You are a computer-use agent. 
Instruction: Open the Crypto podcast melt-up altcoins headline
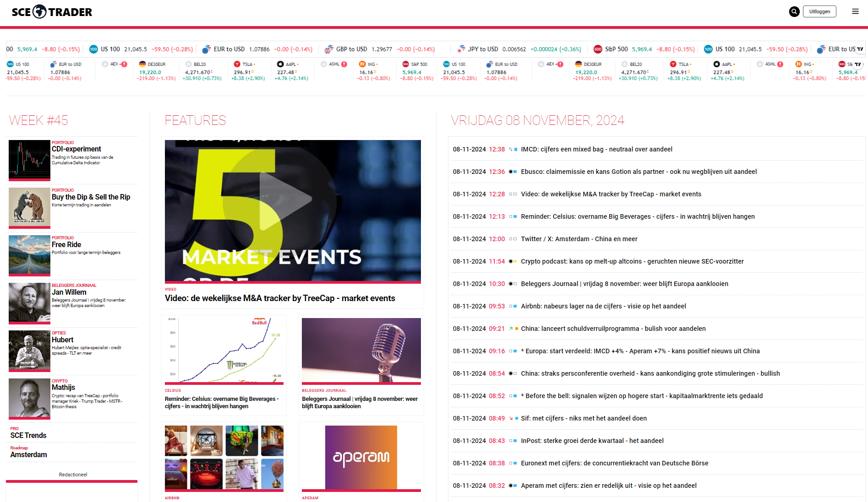(632, 262)
